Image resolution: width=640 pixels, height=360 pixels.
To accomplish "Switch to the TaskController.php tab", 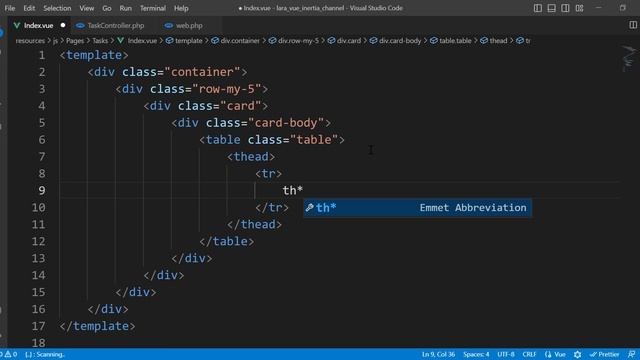I will (116, 25).
